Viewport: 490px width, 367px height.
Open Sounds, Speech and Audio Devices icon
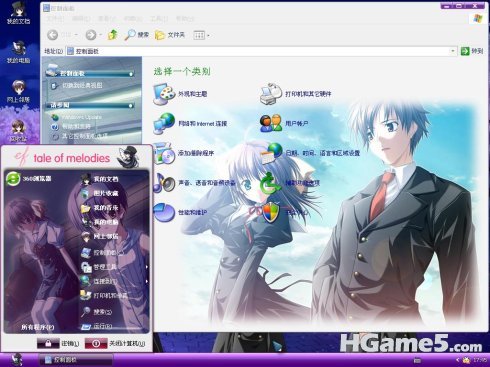164,183
